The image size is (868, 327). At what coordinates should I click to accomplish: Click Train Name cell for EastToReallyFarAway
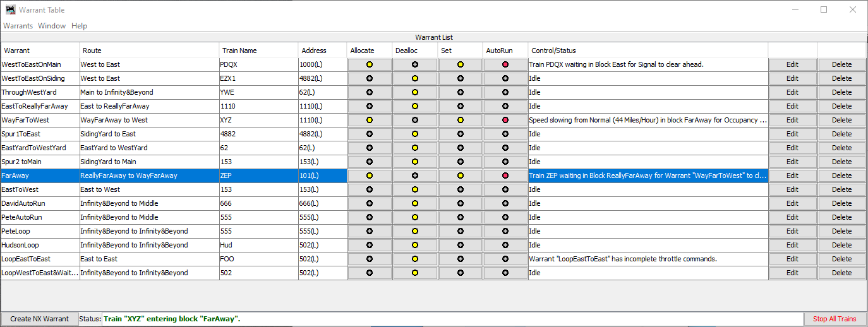pyautogui.click(x=258, y=106)
